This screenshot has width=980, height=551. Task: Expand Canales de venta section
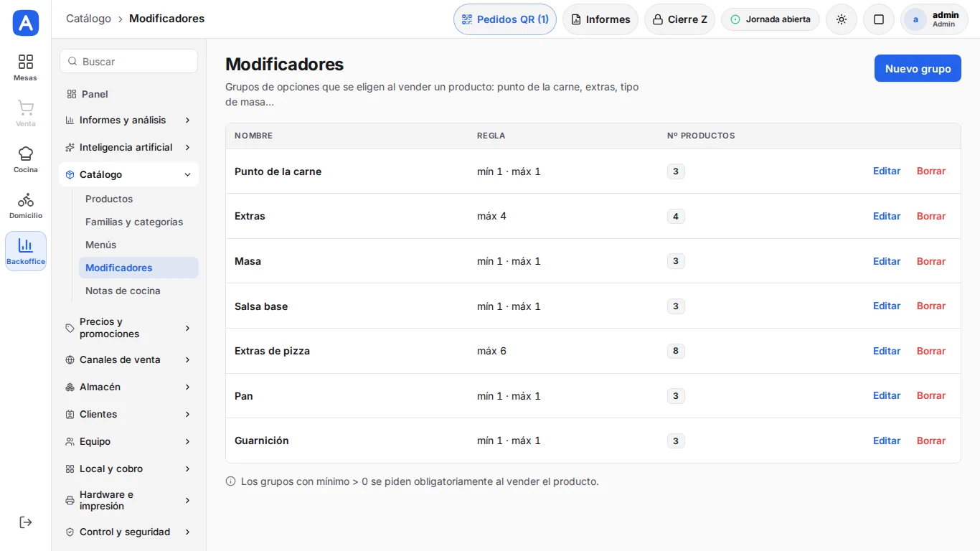[x=128, y=359]
